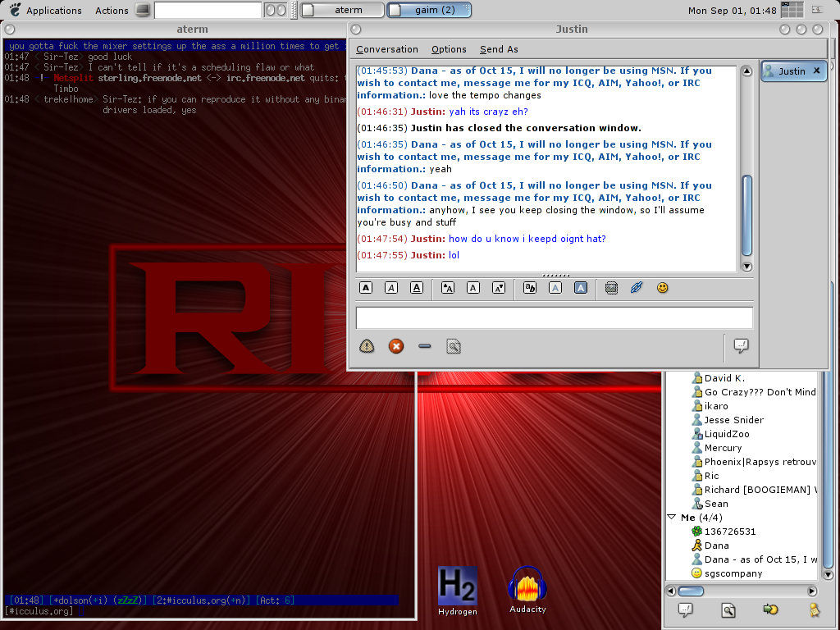The image size is (840, 630).
Task: Click buddy list horizontal scrollbar thumb
Action: coord(691,591)
